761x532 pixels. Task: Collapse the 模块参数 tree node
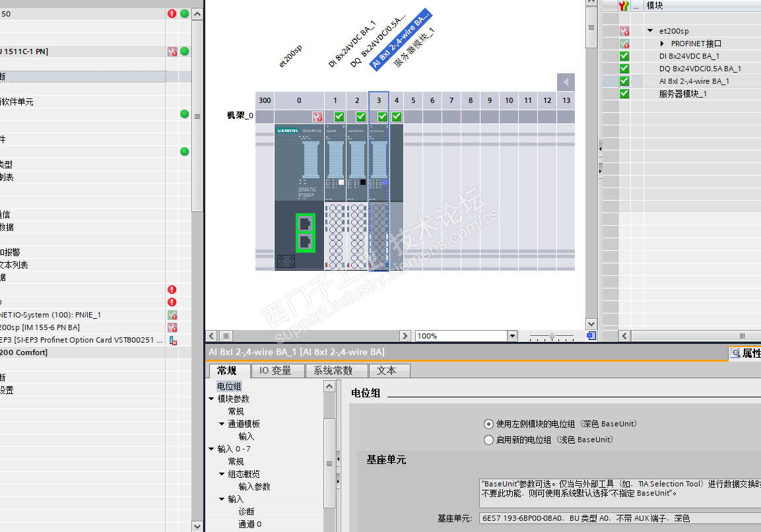[x=211, y=399]
